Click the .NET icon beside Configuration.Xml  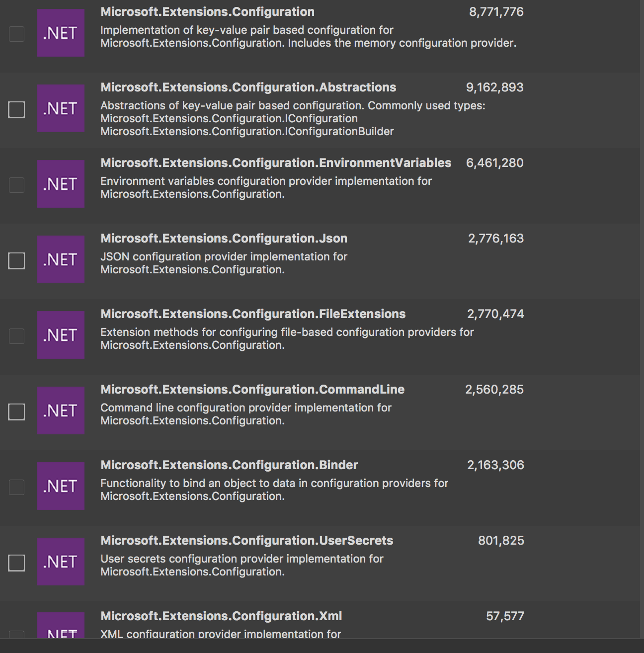pyautogui.click(x=61, y=626)
